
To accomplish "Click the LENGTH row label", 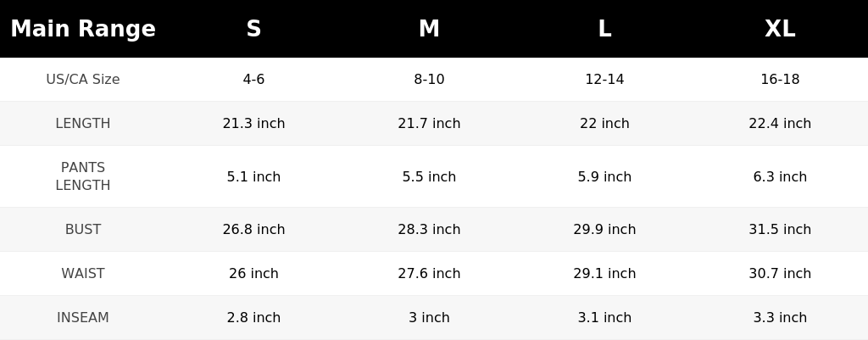I will pos(83,124).
